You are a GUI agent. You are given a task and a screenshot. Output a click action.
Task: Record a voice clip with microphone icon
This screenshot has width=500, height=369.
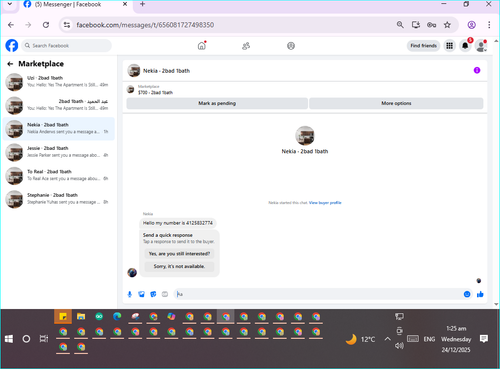(x=130, y=294)
